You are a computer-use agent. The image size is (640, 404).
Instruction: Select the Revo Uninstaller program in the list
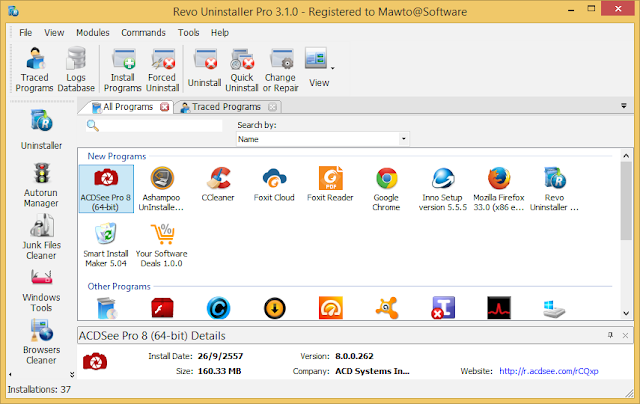click(554, 189)
